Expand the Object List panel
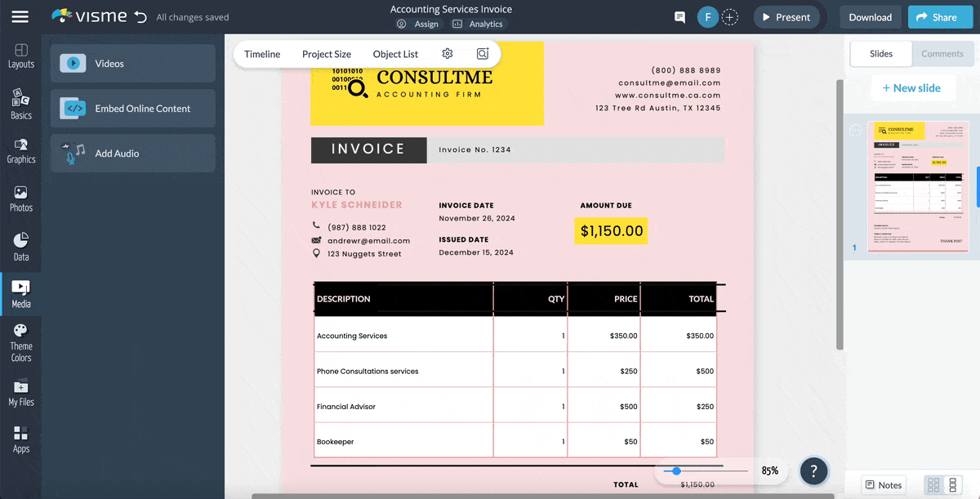Image resolution: width=980 pixels, height=499 pixels. 395,54
